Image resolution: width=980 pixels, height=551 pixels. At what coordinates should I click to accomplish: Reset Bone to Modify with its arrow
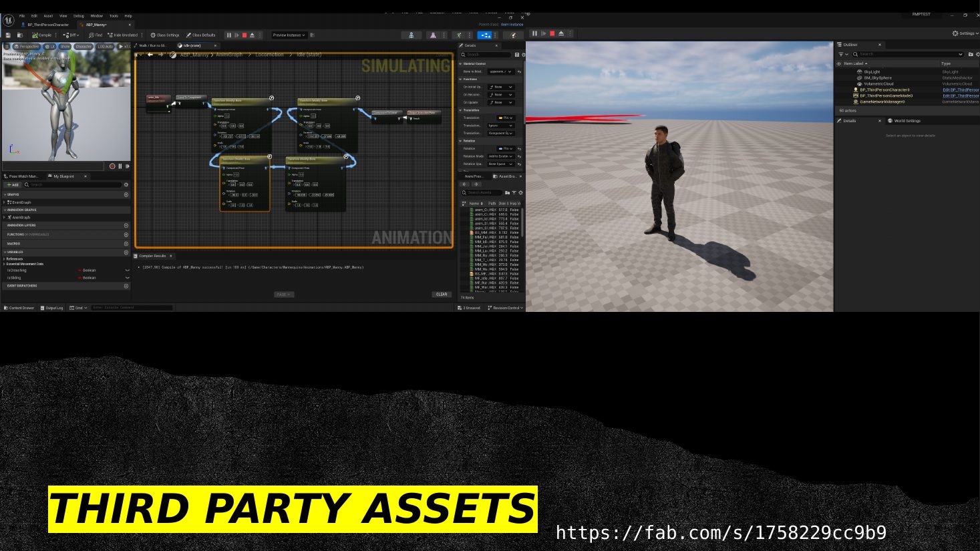pyautogui.click(x=519, y=71)
